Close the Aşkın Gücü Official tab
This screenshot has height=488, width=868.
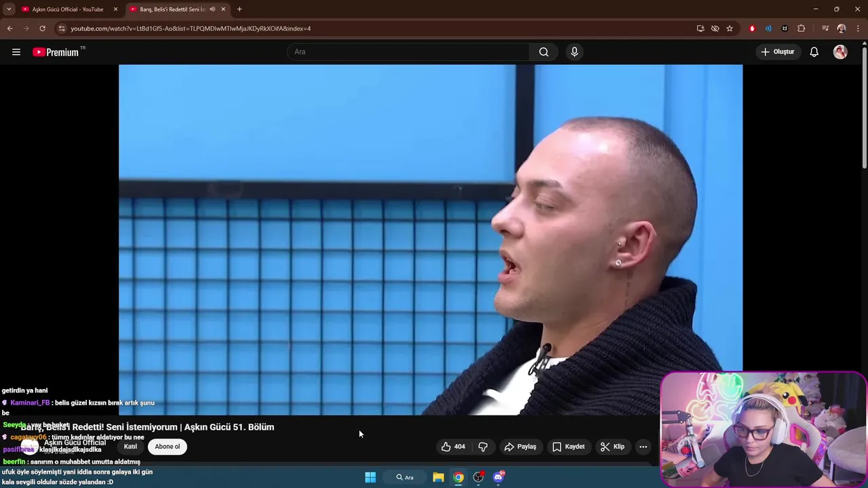[x=115, y=9]
